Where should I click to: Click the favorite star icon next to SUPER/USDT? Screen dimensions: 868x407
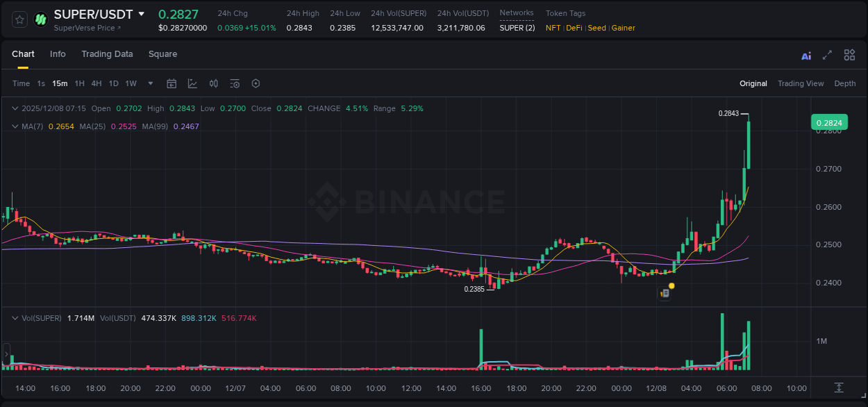pyautogui.click(x=19, y=19)
